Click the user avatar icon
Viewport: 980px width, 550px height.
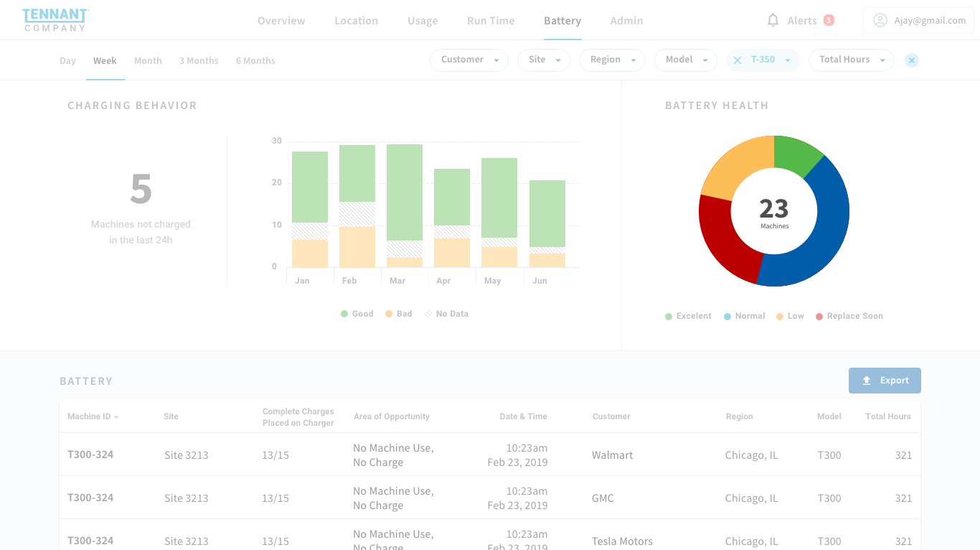pyautogui.click(x=880, y=20)
